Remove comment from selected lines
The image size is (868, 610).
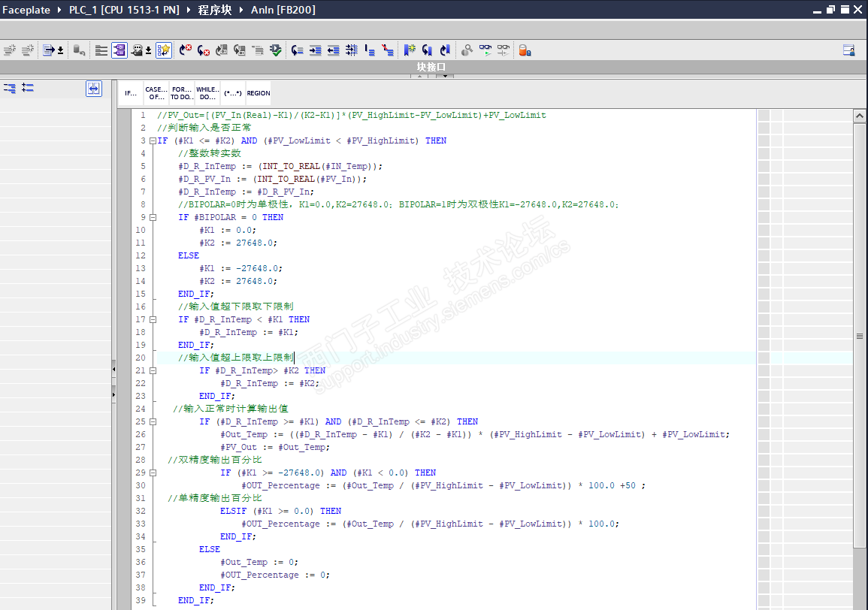[388, 50]
